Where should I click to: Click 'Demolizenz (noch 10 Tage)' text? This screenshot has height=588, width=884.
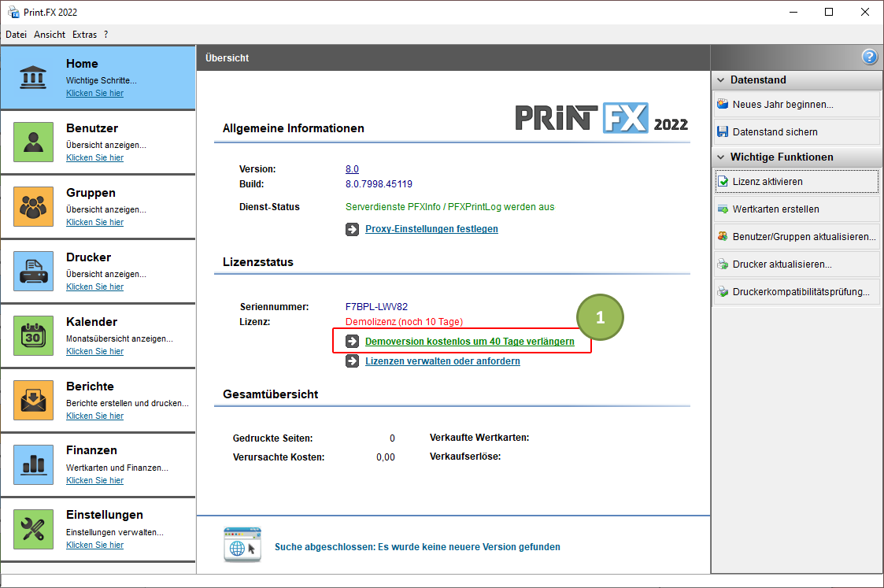click(405, 322)
